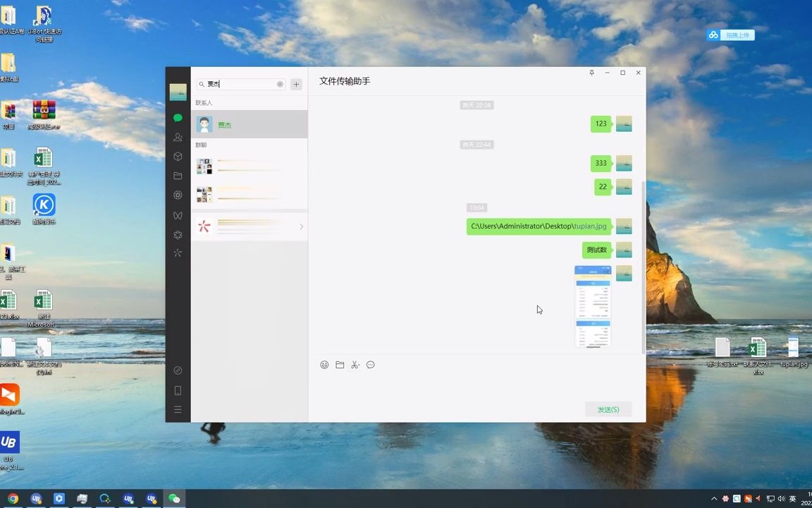Viewport: 812px width, 508px height.
Task: Click the mobile phone icon in sidebar
Action: pyautogui.click(x=178, y=390)
